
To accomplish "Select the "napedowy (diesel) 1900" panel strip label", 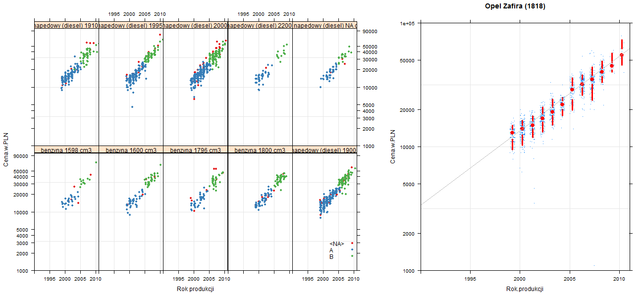I will tap(324, 149).
